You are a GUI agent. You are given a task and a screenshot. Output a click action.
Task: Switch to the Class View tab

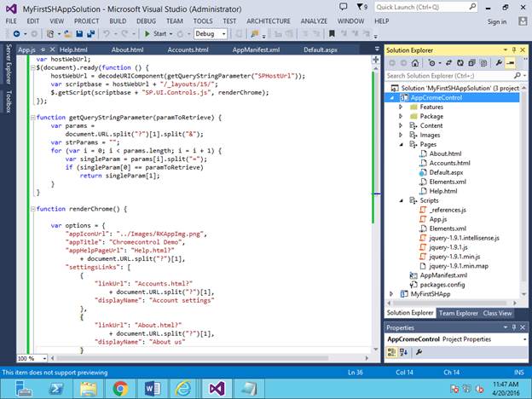click(x=497, y=313)
